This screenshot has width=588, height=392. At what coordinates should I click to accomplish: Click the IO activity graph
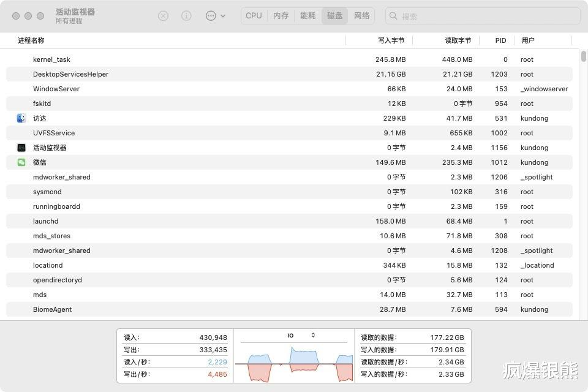click(x=294, y=363)
